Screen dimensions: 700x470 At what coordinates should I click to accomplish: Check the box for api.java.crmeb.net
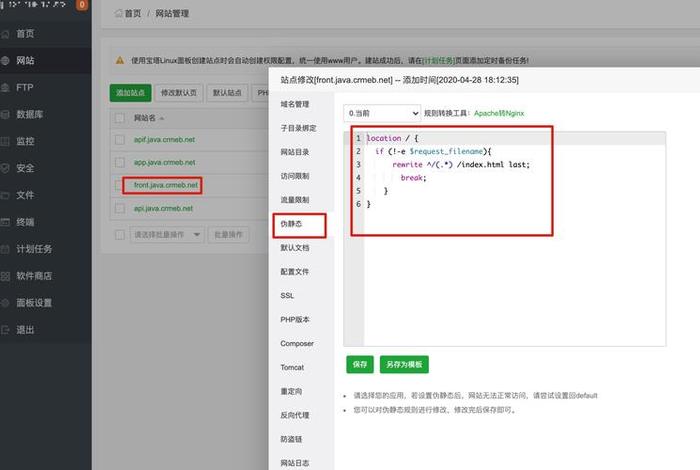click(x=120, y=208)
